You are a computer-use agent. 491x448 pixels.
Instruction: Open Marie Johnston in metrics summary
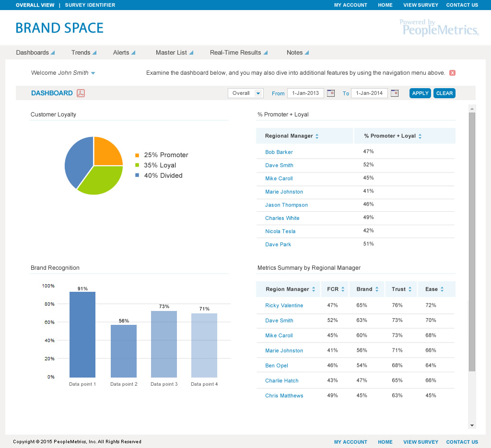click(x=284, y=350)
